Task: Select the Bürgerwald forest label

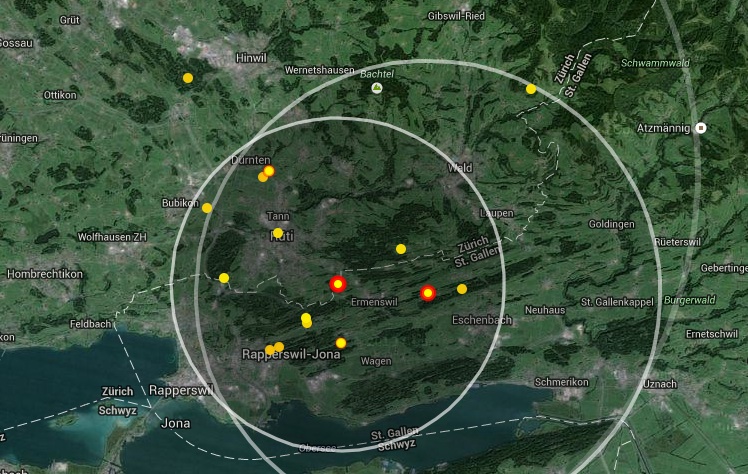Action: click(690, 300)
